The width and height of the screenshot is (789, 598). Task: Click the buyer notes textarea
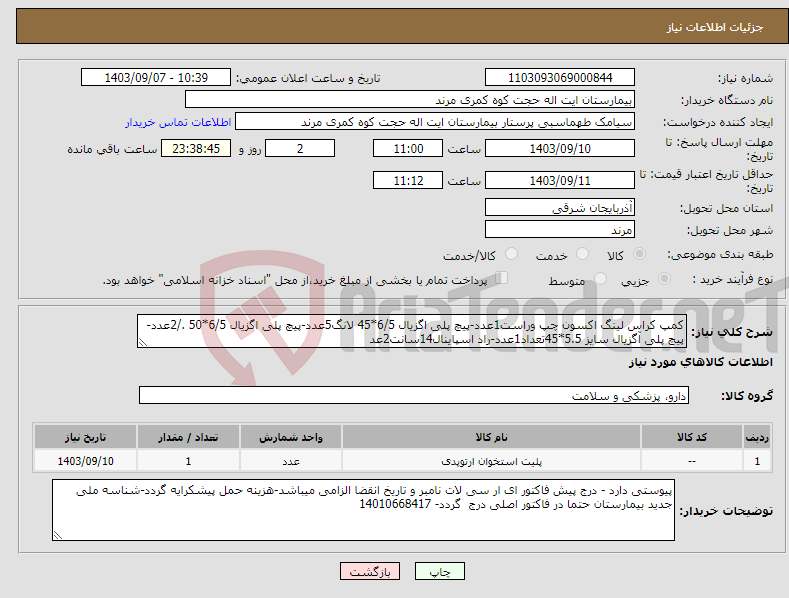click(x=363, y=510)
